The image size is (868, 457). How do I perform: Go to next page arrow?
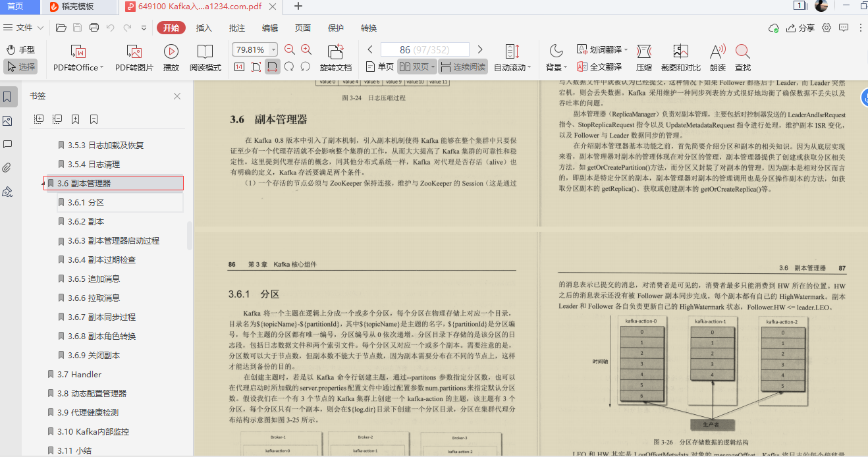pyautogui.click(x=480, y=49)
